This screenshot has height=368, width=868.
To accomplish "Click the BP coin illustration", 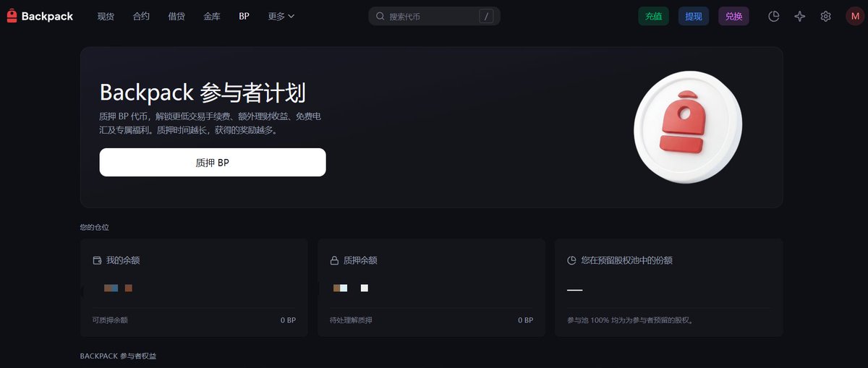I will click(x=688, y=127).
